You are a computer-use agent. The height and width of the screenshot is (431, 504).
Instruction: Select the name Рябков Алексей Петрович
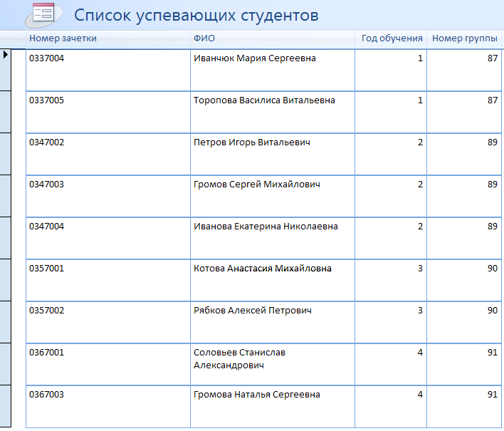[252, 311]
